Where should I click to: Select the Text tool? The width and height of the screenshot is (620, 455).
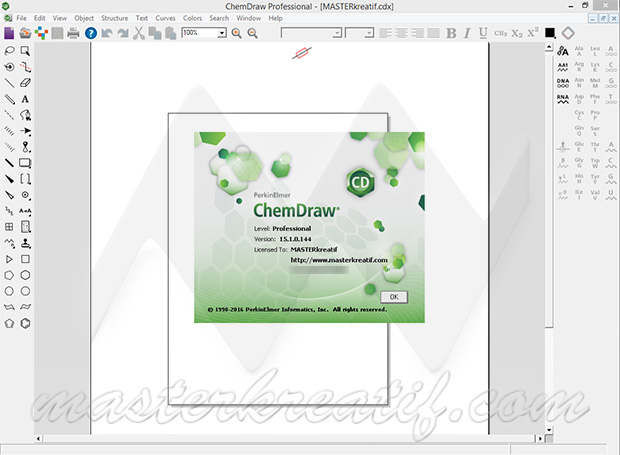coord(25,99)
